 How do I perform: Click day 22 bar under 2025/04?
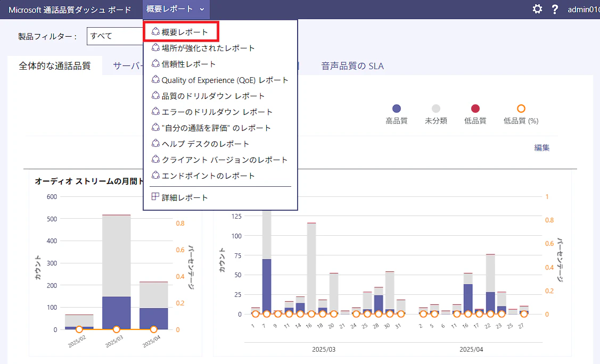click(x=490, y=284)
